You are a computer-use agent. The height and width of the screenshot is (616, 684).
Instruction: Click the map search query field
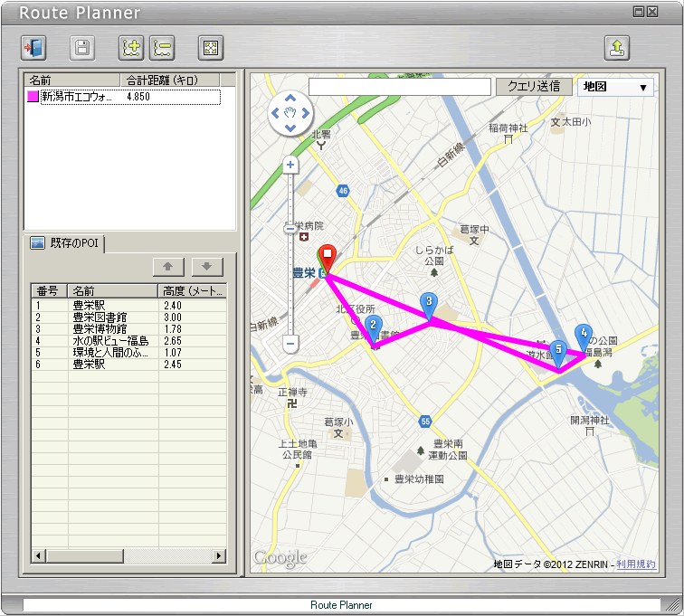click(399, 87)
